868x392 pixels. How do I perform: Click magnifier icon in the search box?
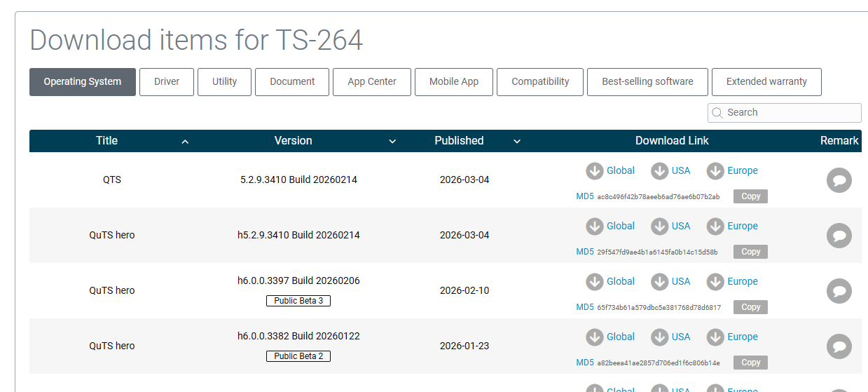pyautogui.click(x=717, y=113)
